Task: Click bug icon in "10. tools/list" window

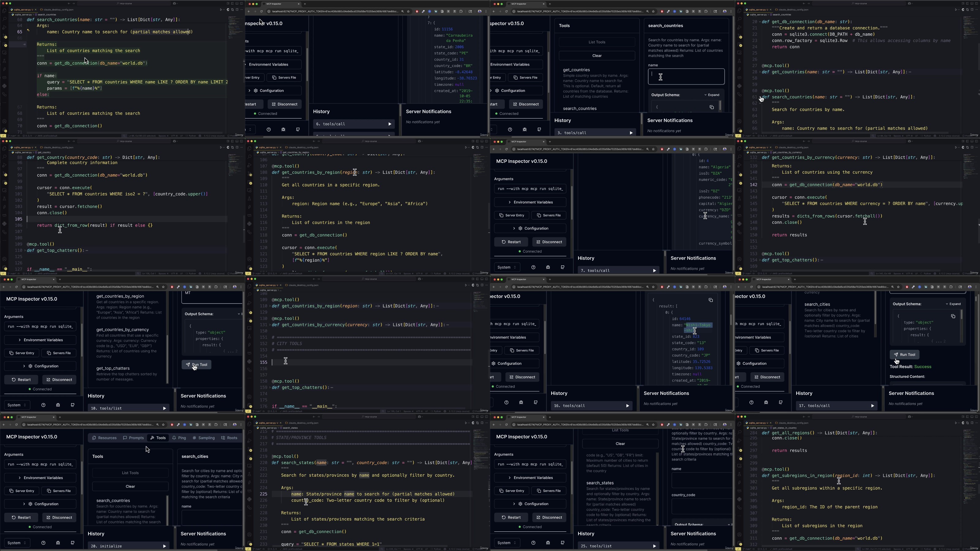Action: coord(58,405)
